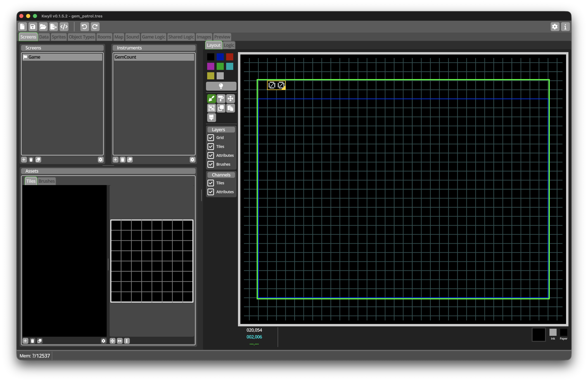The width and height of the screenshot is (588, 382).
Task: Switch to the Data tab
Action: click(44, 37)
